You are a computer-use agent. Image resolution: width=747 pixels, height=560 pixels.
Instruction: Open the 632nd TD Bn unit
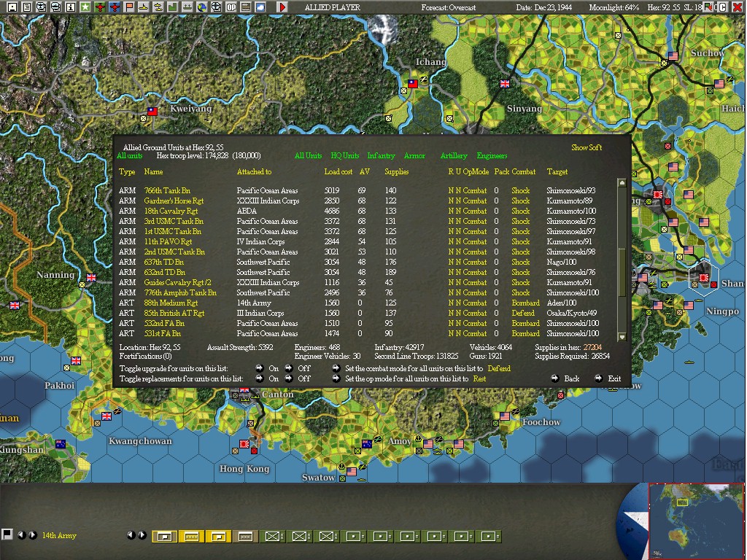click(164, 273)
